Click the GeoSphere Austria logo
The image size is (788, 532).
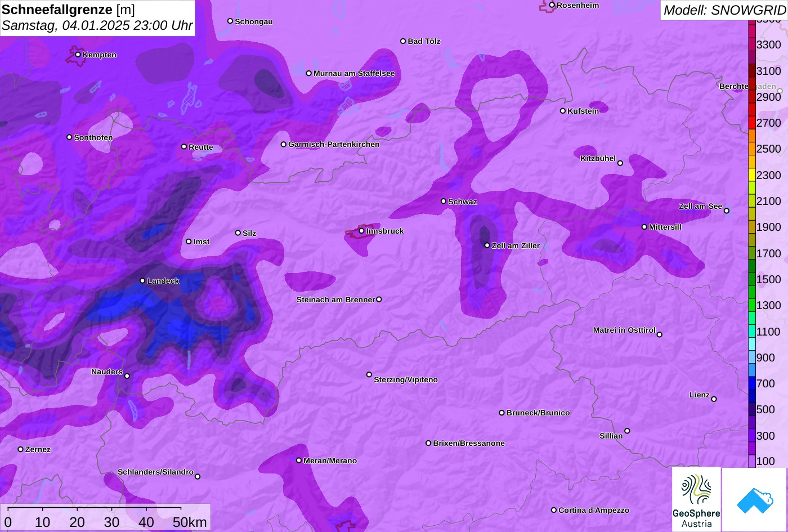tap(696, 499)
